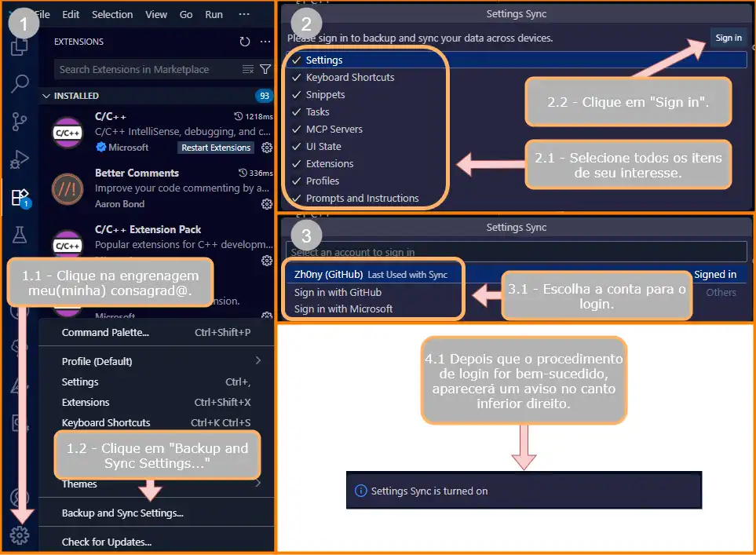Click the 93 installed extensions badge
Viewport: 756px width, 555px height.
265,96
